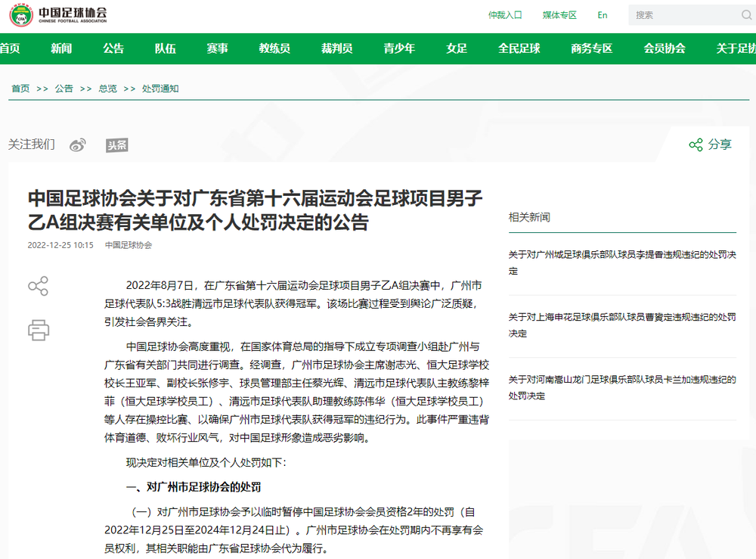Click the line 现决定对相关单位及个人处罚如下
The image size is (756, 559).
(206, 462)
